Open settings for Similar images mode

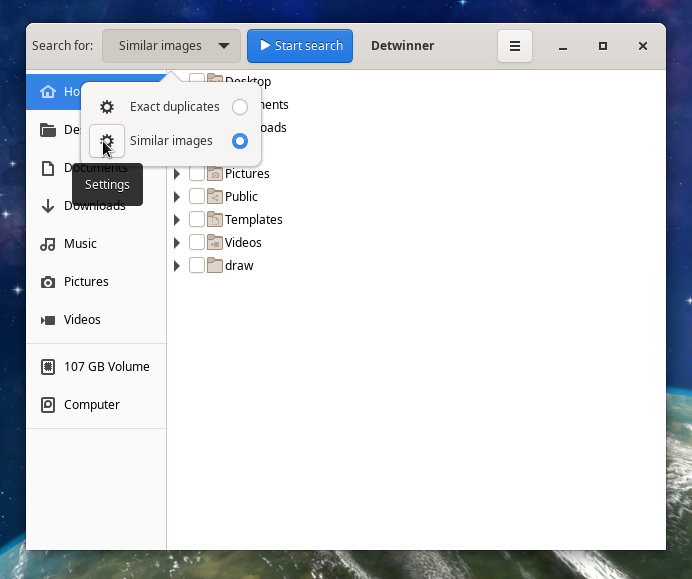click(107, 141)
